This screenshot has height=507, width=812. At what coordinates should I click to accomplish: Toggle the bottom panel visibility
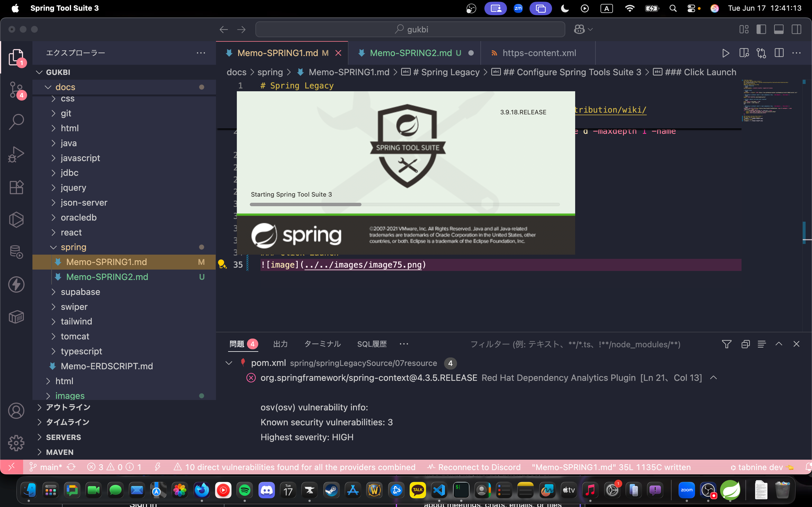tap(779, 29)
